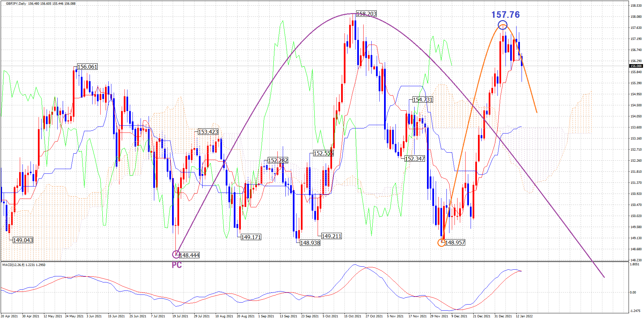The height and width of the screenshot is (320, 644).
Task: Click the 149.043 price label
Action: [x=23, y=240]
